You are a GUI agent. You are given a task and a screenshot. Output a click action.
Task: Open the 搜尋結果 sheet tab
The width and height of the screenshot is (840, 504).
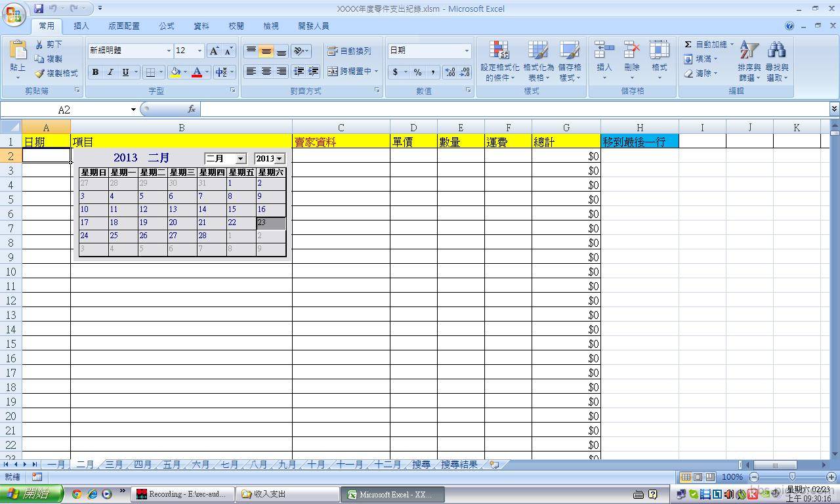(459, 464)
